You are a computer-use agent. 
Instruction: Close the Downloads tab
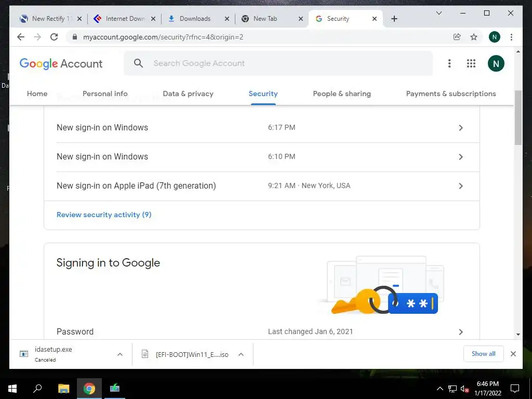pos(227,19)
